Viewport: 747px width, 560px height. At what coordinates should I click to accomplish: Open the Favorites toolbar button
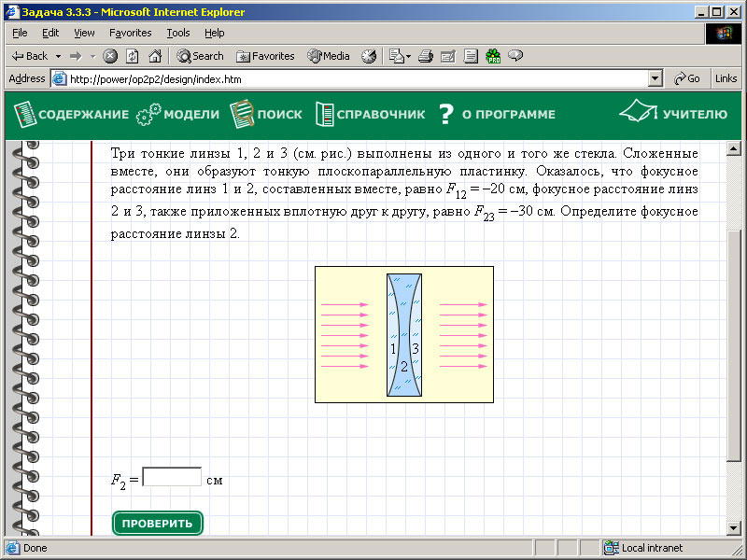[x=265, y=56]
